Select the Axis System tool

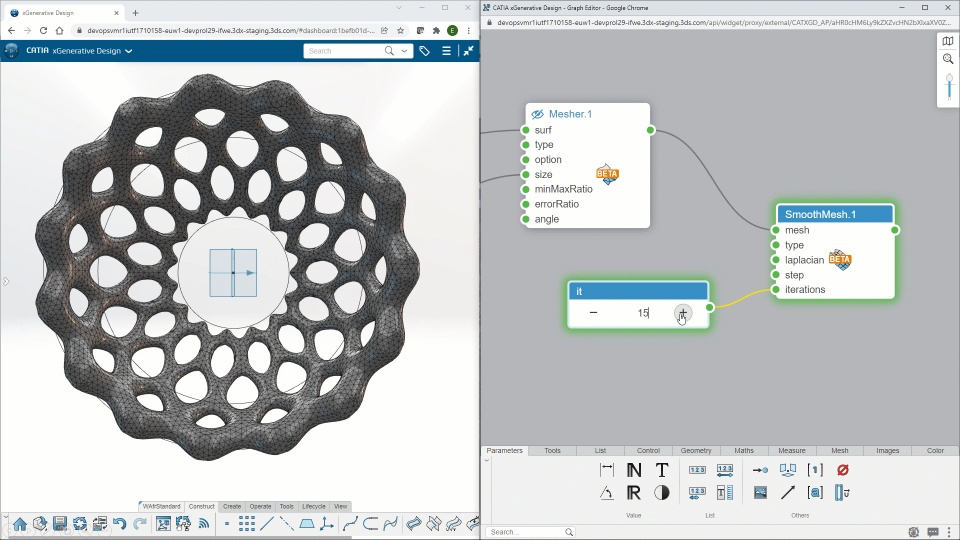tap(326, 523)
